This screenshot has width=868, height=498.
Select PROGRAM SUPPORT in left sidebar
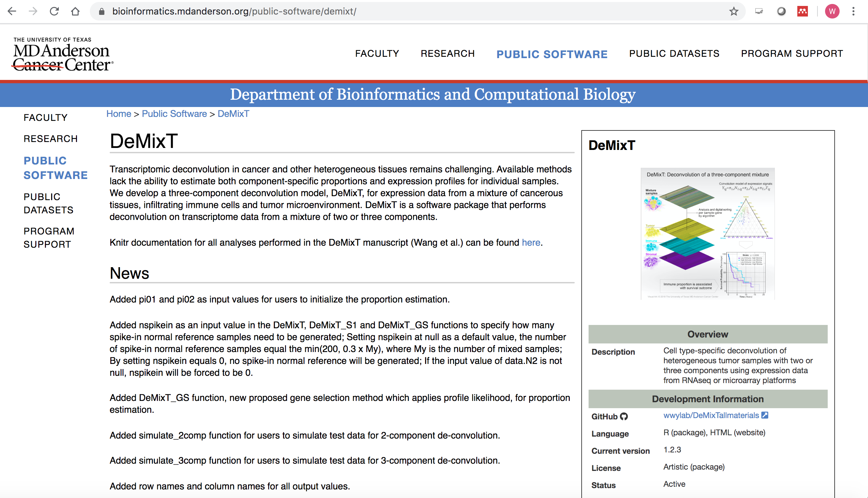tap(49, 238)
